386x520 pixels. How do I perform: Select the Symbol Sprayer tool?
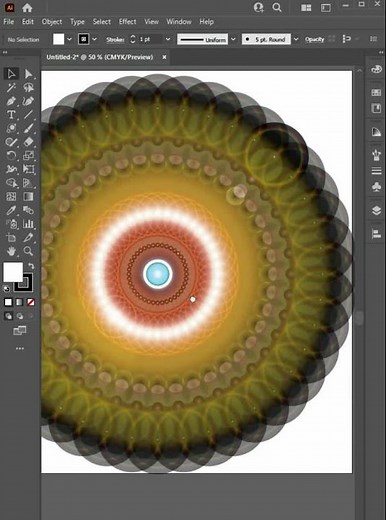coord(11,224)
